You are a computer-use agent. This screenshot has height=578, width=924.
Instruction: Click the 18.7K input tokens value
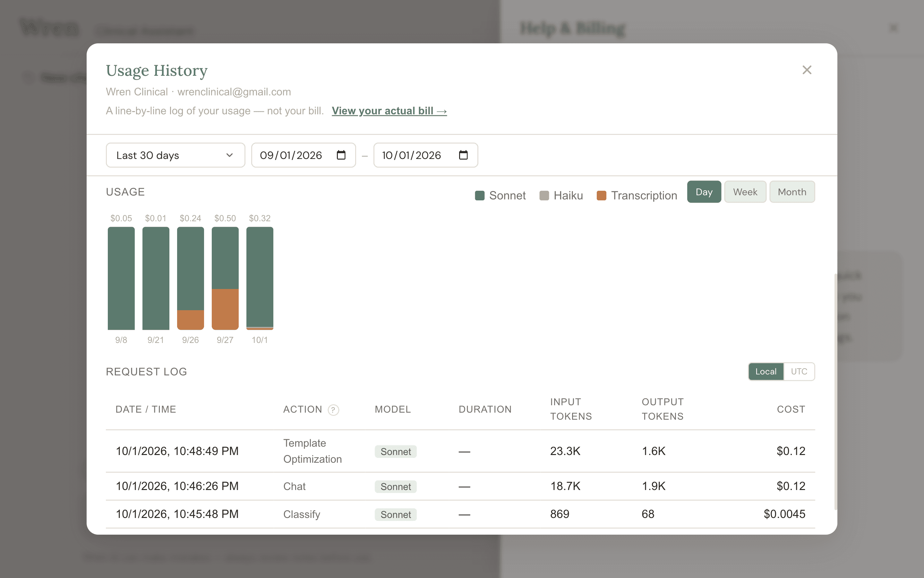tap(565, 486)
